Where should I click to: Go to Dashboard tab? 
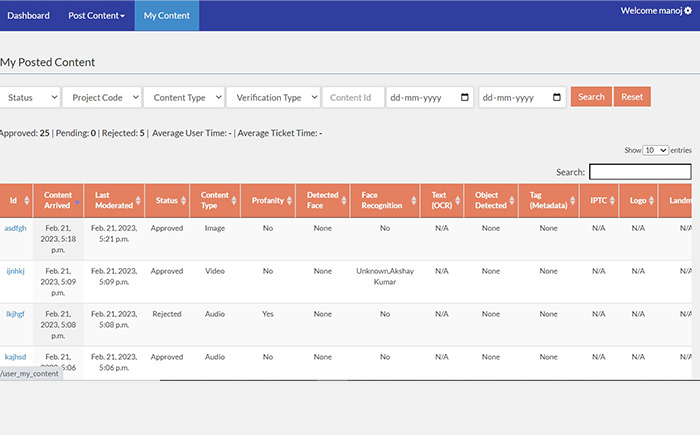click(29, 16)
